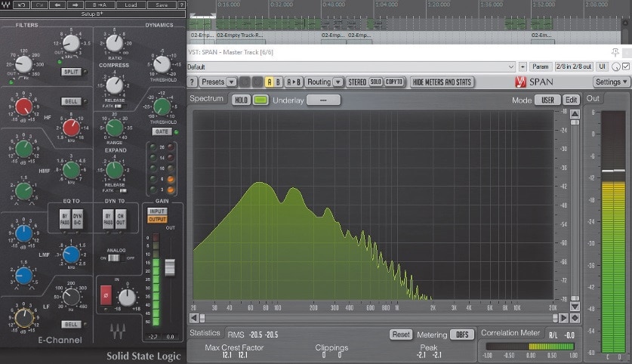The width and height of the screenshot is (632, 364).
Task: Click the COPY TO button in SPAN
Action: [394, 82]
